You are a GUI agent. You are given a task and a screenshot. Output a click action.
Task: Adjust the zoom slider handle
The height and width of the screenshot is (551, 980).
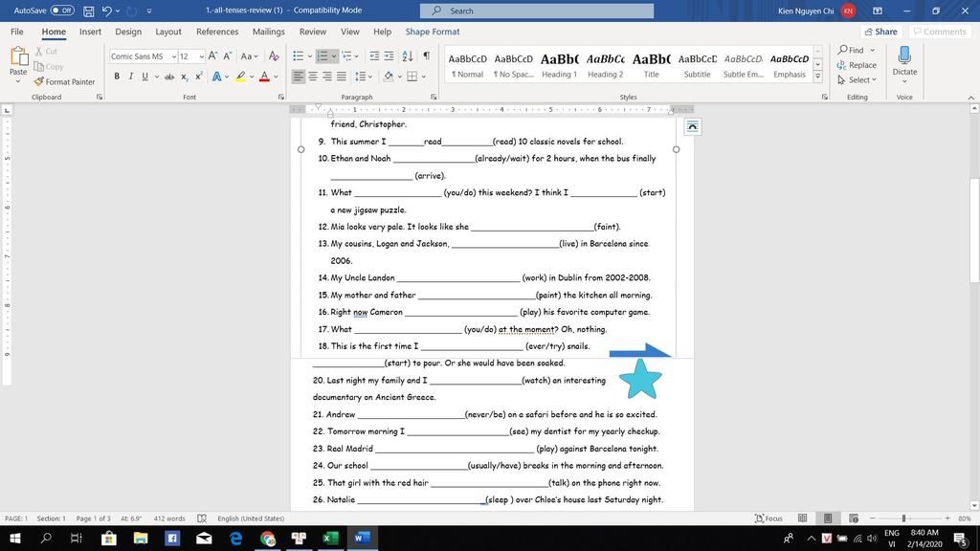click(903, 518)
